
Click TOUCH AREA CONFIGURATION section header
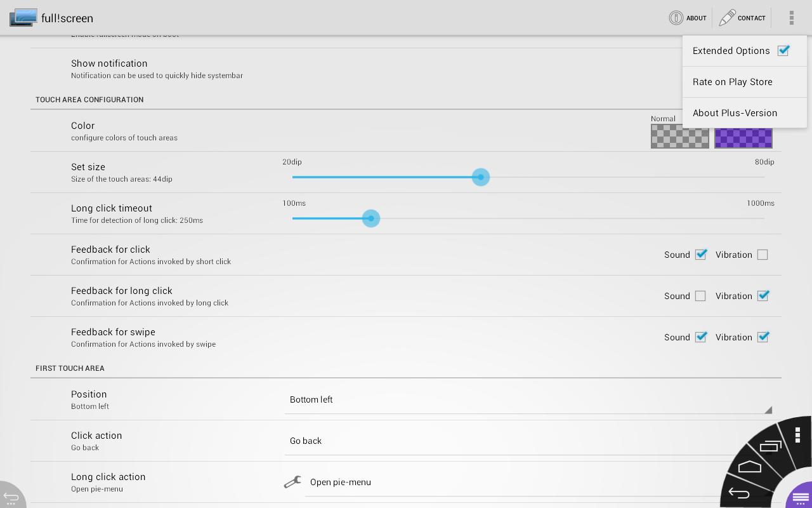click(89, 100)
